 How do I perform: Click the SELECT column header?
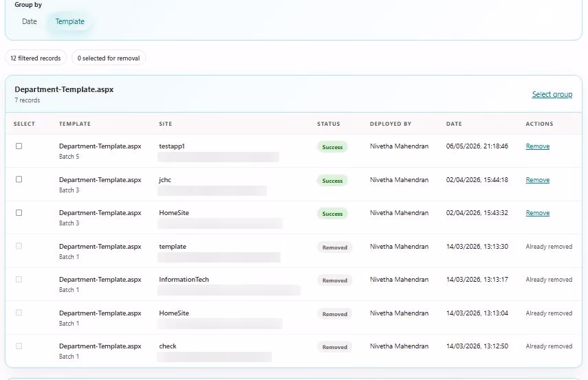pos(24,124)
